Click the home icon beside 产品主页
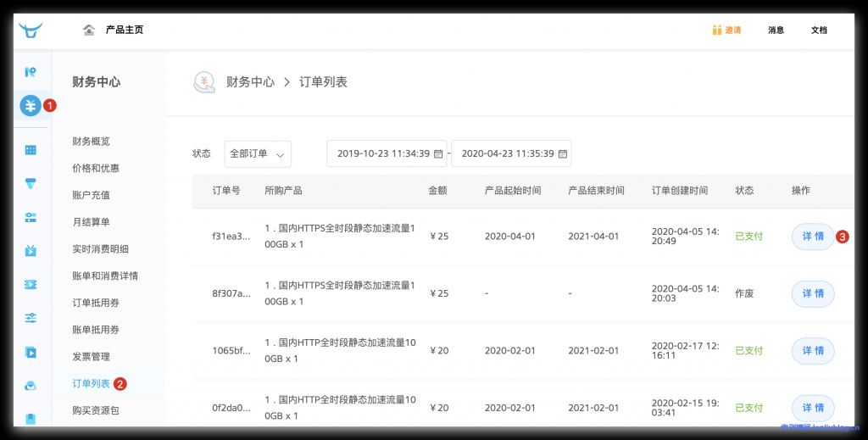The image size is (868, 440). click(89, 31)
